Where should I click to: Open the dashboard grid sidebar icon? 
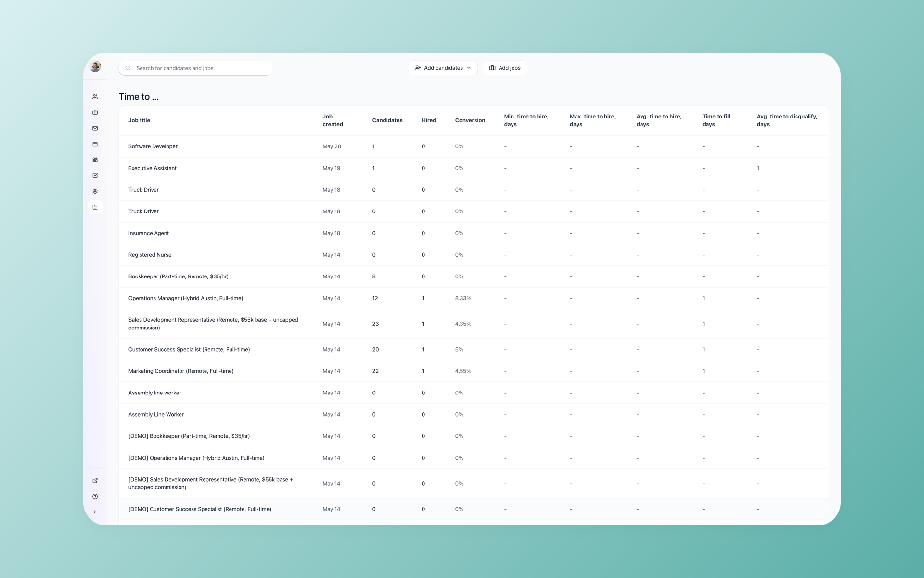pyautogui.click(x=95, y=160)
